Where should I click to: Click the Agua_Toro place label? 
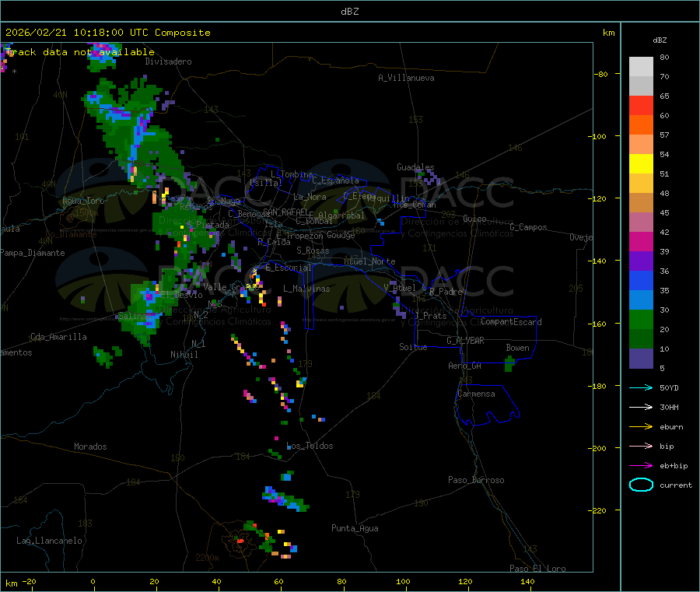83,201
